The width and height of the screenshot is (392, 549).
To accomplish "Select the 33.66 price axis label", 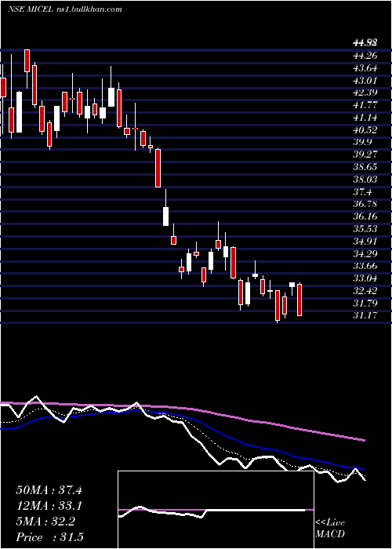I will coord(365,266).
